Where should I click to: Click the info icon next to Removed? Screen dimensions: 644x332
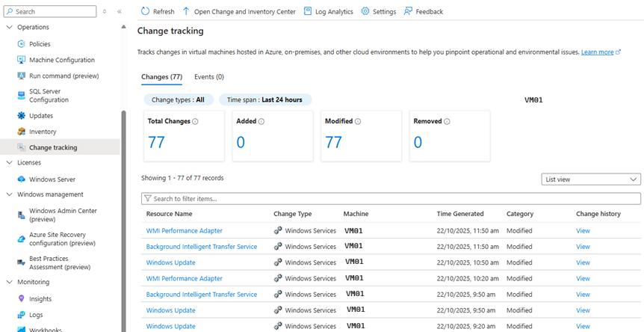coord(447,122)
